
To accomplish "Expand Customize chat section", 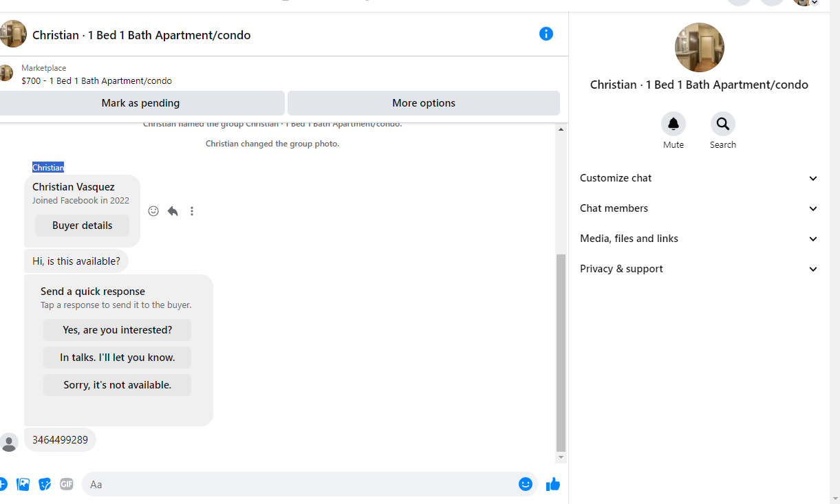I will pyautogui.click(x=700, y=178).
